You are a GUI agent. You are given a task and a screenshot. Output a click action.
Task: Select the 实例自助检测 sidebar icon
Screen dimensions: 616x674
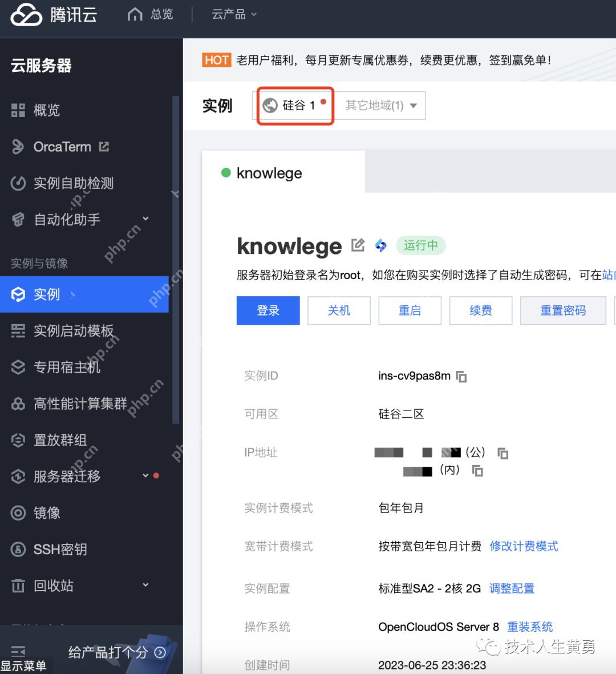[17, 183]
